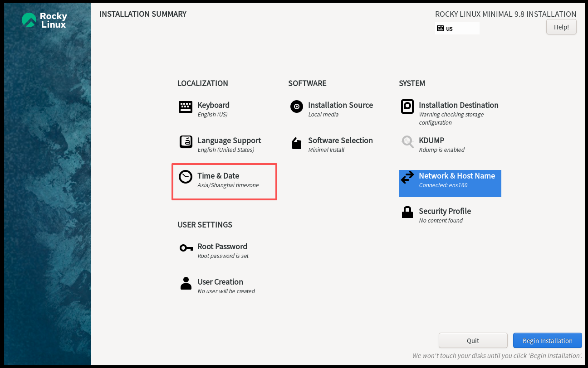Open the Root Password label
The image size is (588, 368).
coord(222,247)
